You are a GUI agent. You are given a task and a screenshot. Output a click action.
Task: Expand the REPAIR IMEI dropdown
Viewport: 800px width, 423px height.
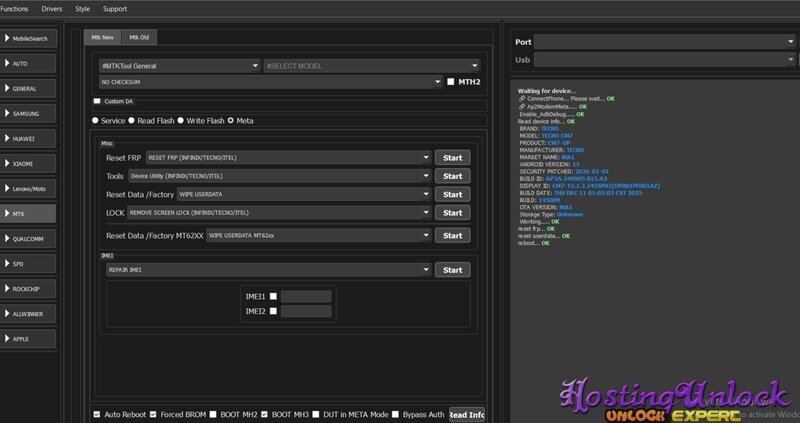click(x=267, y=270)
